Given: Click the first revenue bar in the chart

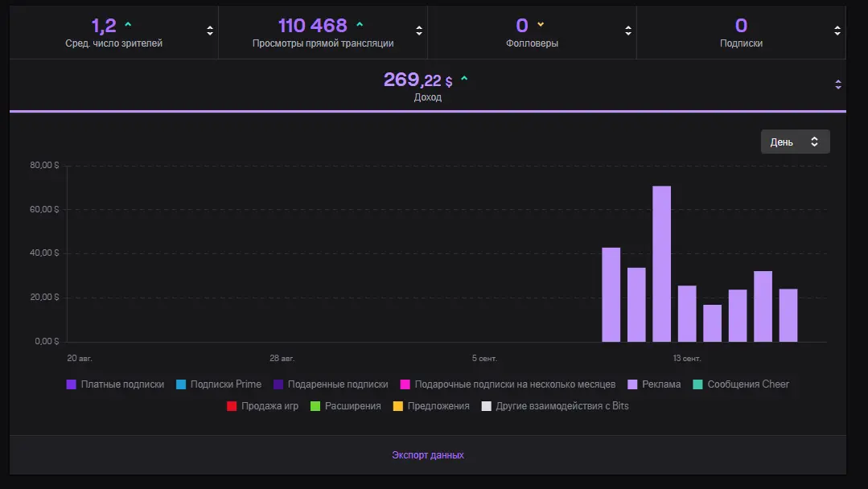Looking at the screenshot, I should pos(611,295).
